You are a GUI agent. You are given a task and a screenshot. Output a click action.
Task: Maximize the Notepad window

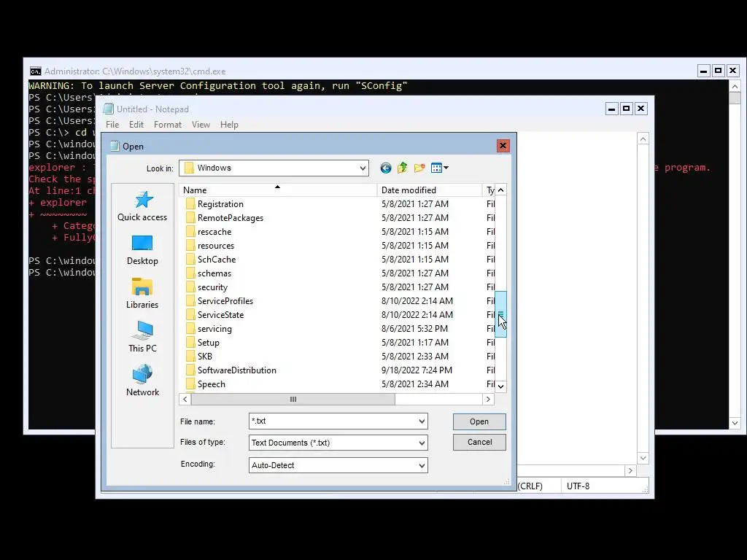click(x=626, y=109)
